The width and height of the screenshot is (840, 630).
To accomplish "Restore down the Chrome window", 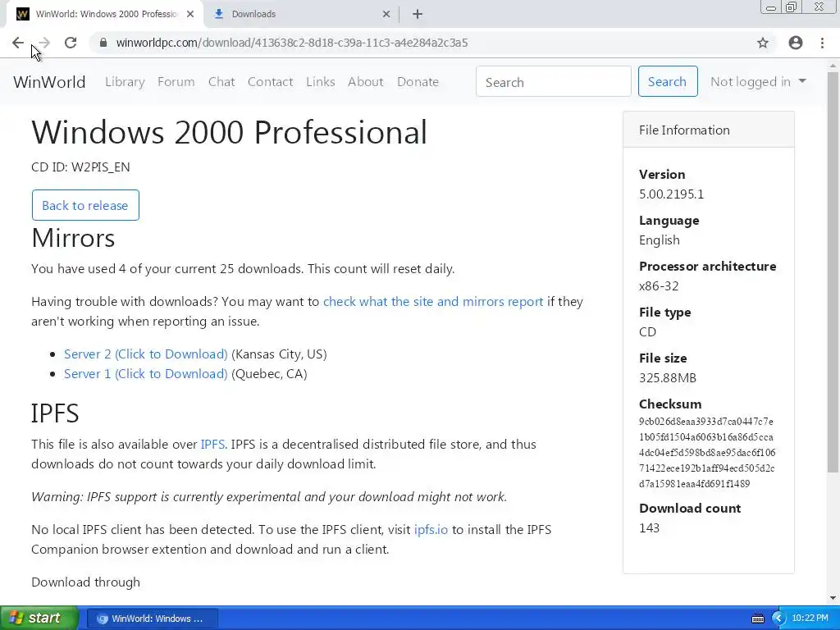I will 791,7.
